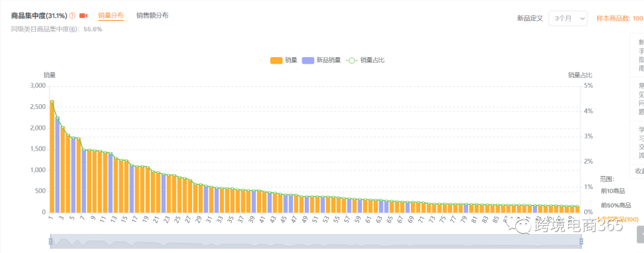This screenshot has height=253, width=644.
Task: Toggle the green 销量占比 line legend
Action: tap(365, 60)
